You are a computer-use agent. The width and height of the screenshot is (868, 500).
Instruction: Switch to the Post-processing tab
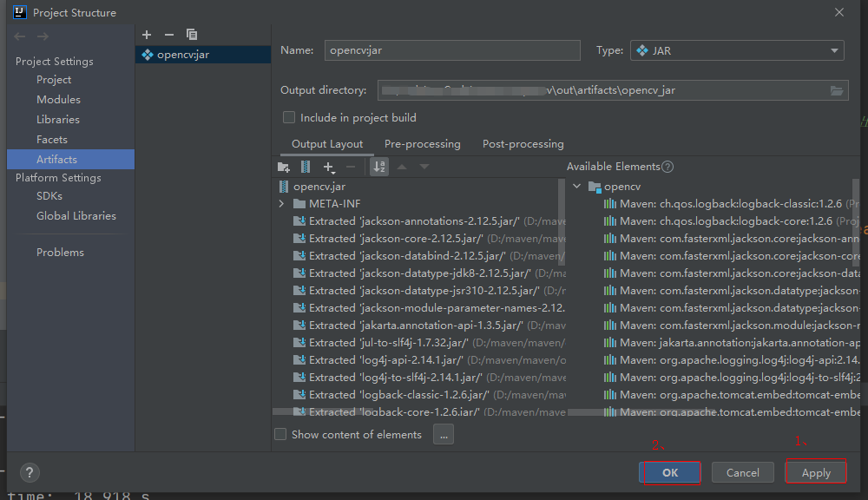(523, 144)
